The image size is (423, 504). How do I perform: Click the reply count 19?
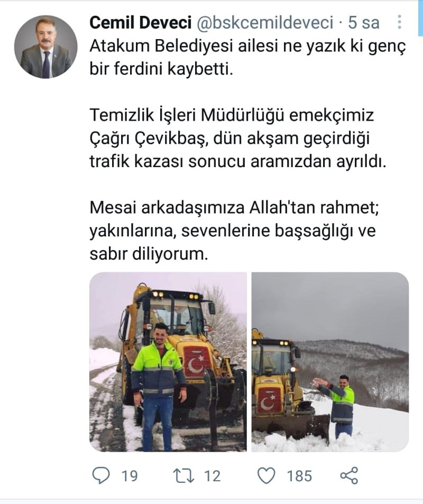130,476
